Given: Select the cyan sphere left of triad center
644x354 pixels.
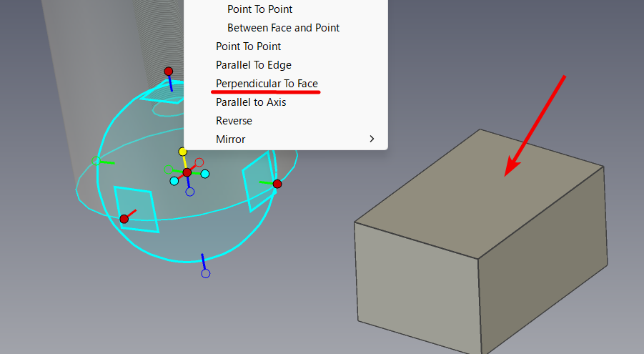Looking at the screenshot, I should pyautogui.click(x=174, y=181).
